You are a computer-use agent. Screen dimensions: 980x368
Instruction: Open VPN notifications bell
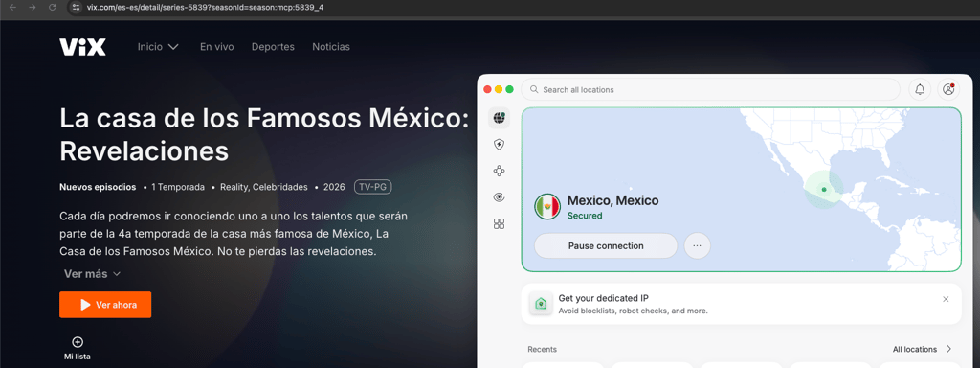pyautogui.click(x=920, y=89)
